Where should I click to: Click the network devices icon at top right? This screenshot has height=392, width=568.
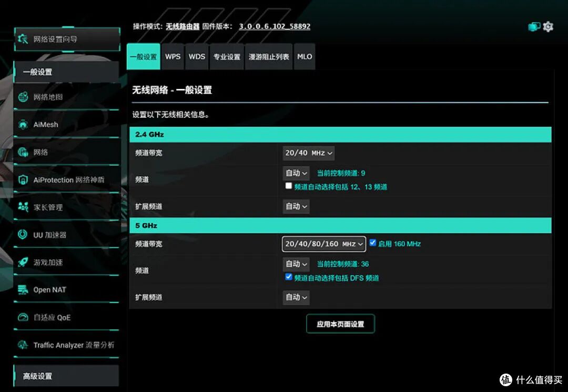pos(534,27)
